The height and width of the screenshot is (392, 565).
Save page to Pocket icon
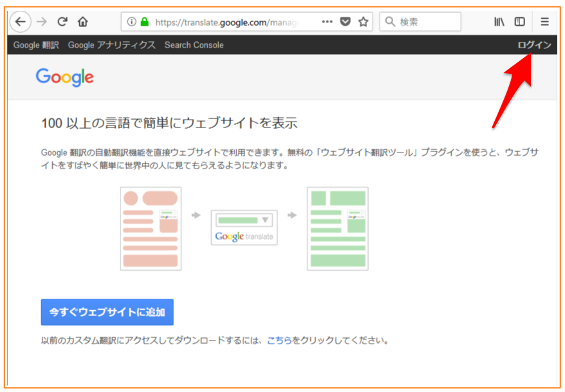(x=345, y=22)
